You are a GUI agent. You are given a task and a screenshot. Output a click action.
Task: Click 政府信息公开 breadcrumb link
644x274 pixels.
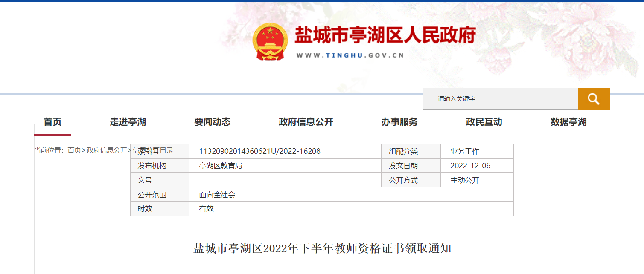(107, 150)
